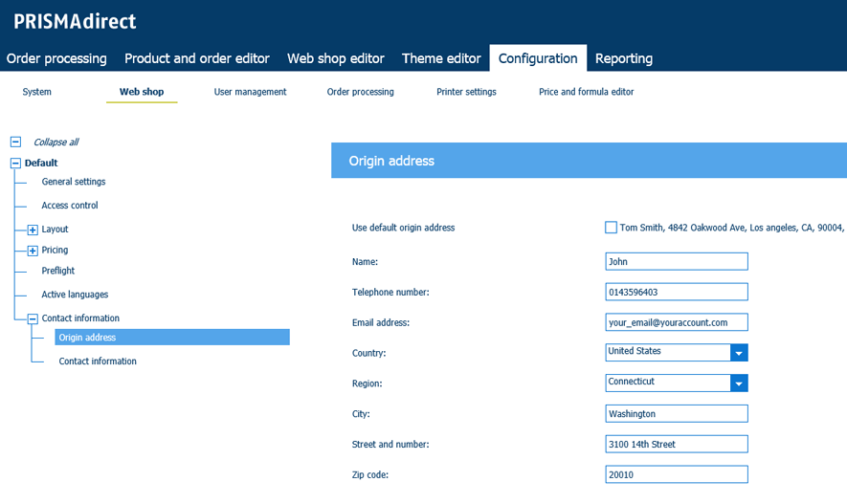Screen dimensions: 847x504
Task: Select the Configuration tab
Action: (538, 58)
